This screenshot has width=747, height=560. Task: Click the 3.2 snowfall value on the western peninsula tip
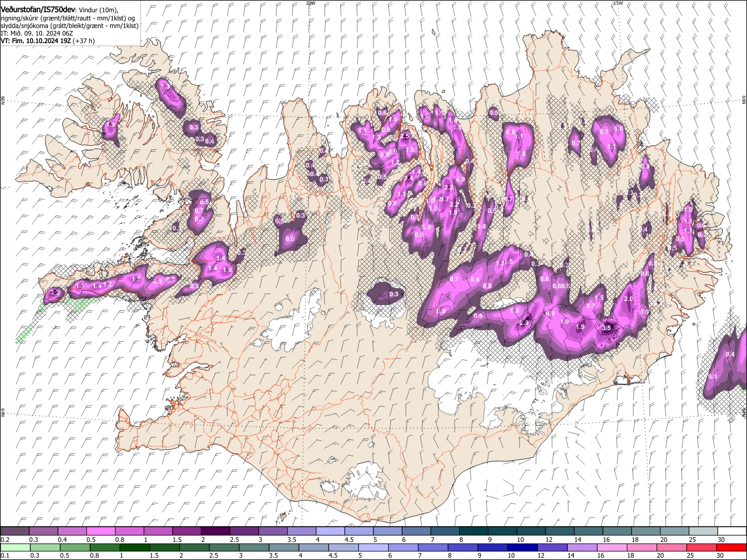pos(55,292)
